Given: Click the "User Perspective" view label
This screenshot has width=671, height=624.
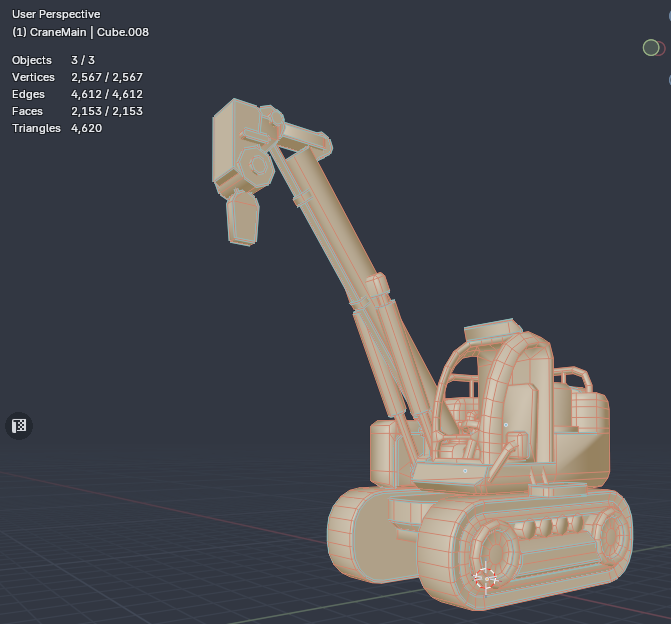Looking at the screenshot, I should [x=56, y=14].
